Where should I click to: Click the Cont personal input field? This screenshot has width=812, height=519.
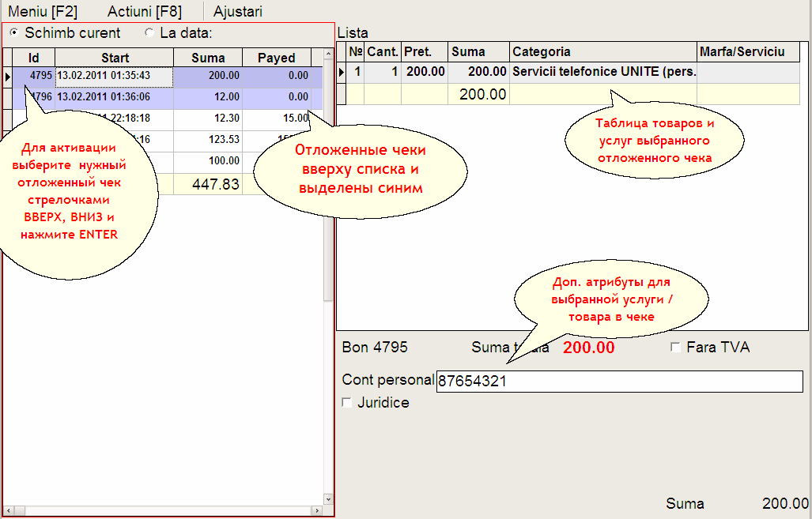619,382
